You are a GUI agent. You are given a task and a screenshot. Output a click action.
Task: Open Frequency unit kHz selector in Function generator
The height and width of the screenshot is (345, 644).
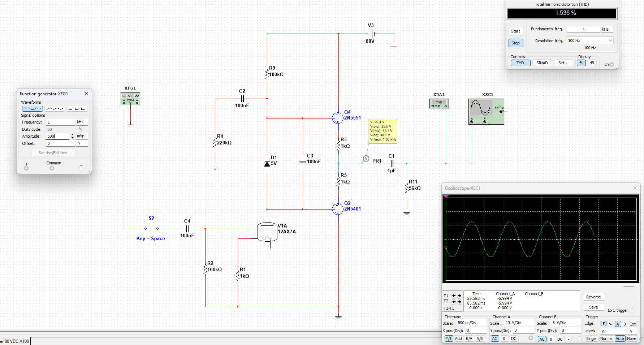(x=82, y=122)
